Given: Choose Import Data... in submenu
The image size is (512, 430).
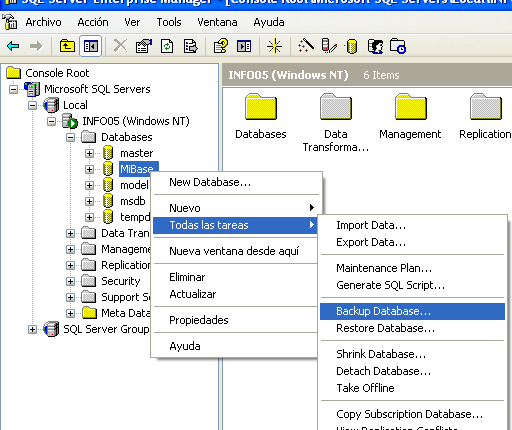Looking at the screenshot, I should [412, 225].
